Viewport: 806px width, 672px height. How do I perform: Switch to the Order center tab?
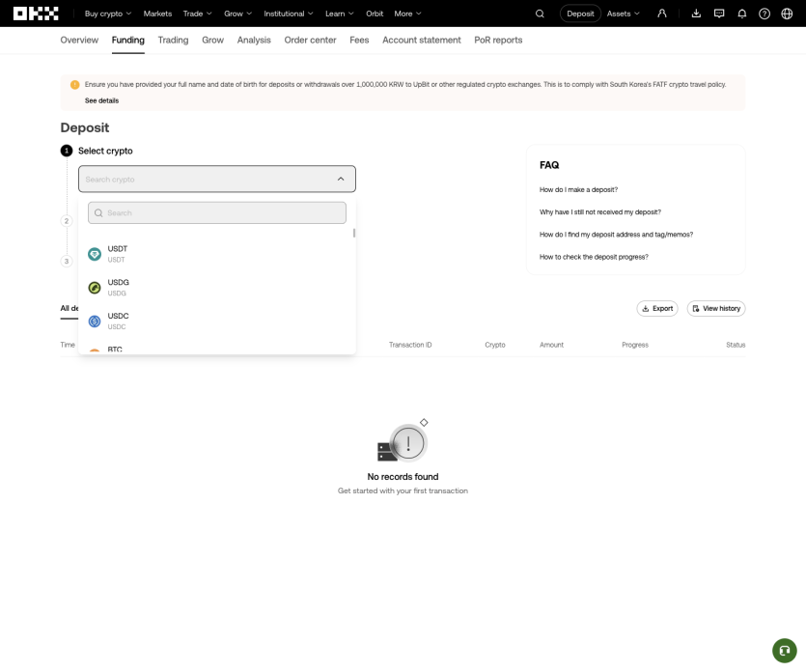pos(311,41)
